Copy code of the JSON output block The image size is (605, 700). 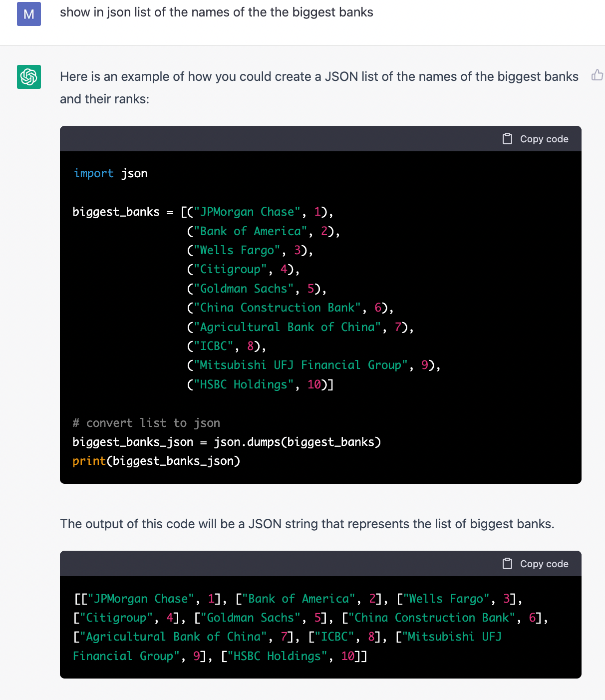[535, 564]
